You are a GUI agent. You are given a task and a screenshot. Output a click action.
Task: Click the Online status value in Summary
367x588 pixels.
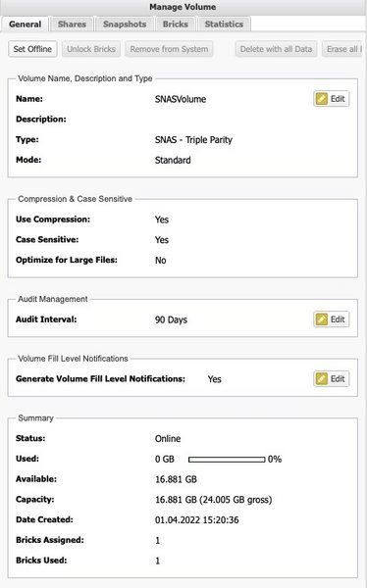click(x=168, y=439)
